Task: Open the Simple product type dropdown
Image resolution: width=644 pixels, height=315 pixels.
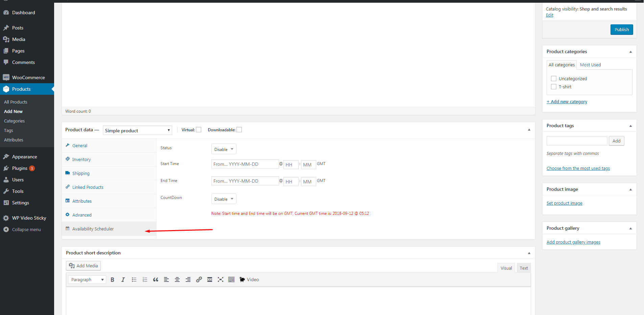Action: pyautogui.click(x=137, y=131)
